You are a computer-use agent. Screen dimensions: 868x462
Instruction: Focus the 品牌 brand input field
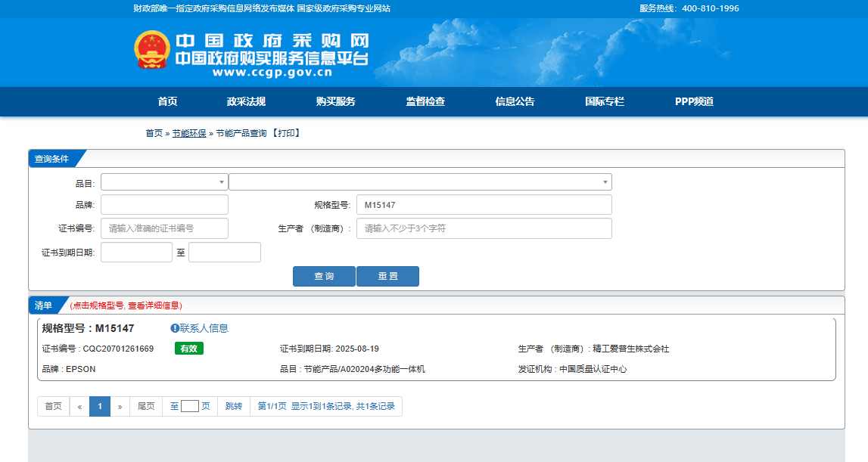pyautogui.click(x=164, y=205)
